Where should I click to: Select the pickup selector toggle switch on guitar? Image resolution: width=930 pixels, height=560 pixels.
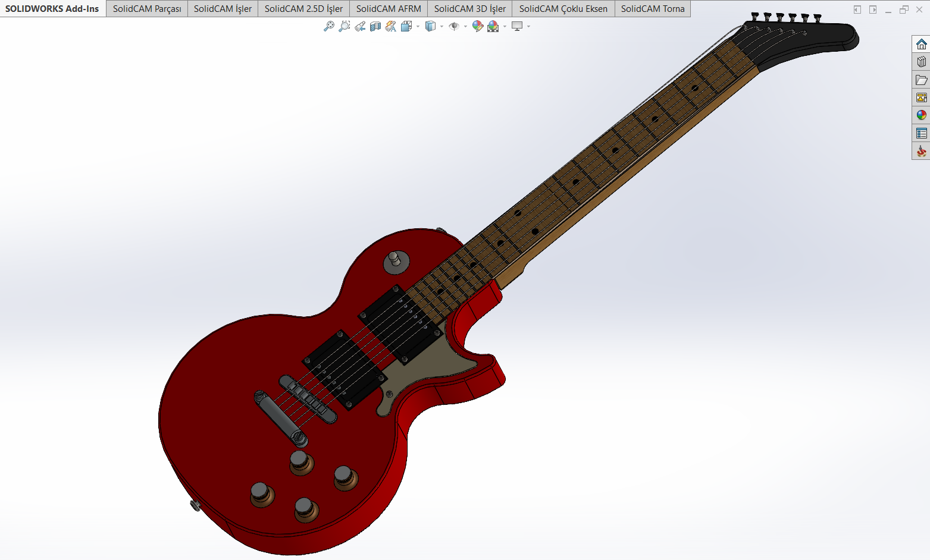396,262
